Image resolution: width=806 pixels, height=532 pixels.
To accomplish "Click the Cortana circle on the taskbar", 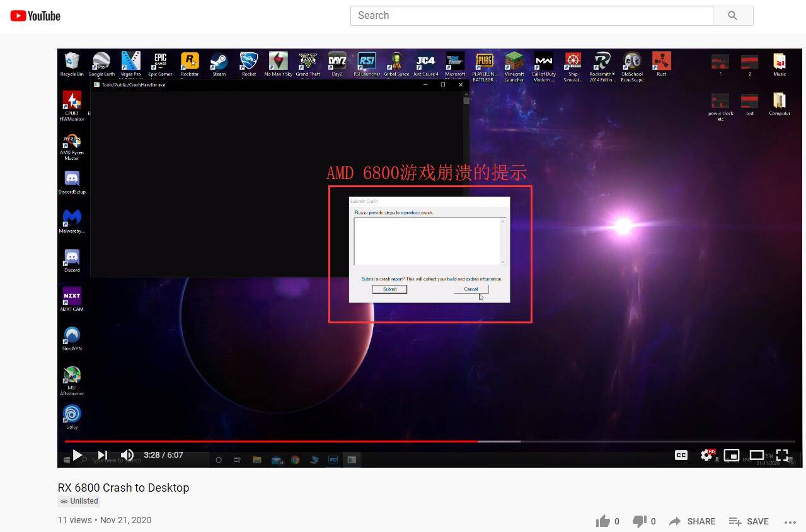I will pos(219,460).
